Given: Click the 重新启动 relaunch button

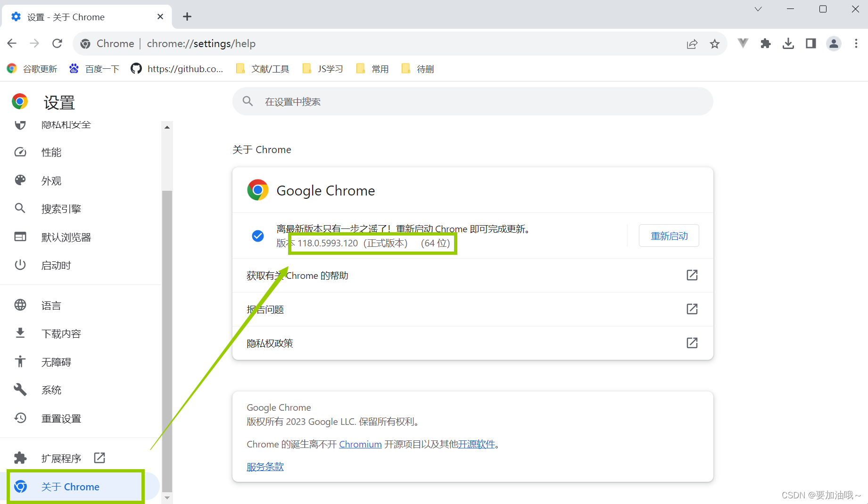Looking at the screenshot, I should click(x=669, y=236).
